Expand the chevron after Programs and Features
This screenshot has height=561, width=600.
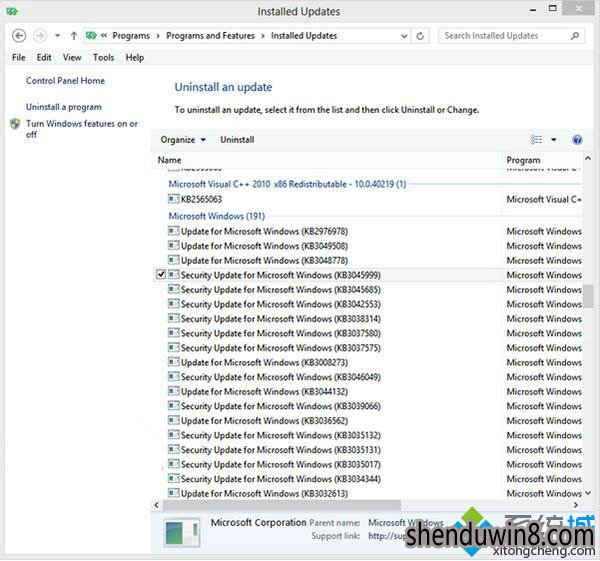(x=263, y=36)
